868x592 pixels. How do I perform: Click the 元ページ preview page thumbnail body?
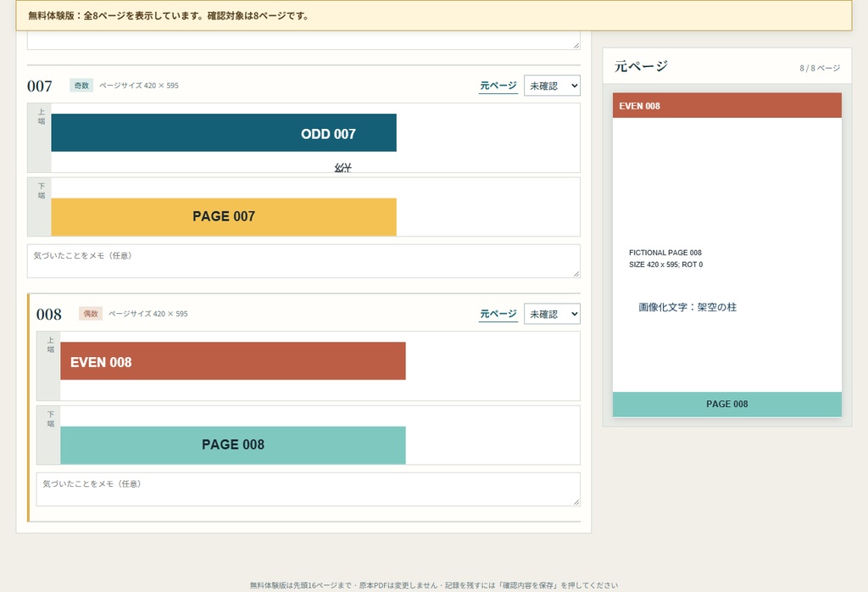[x=726, y=254]
